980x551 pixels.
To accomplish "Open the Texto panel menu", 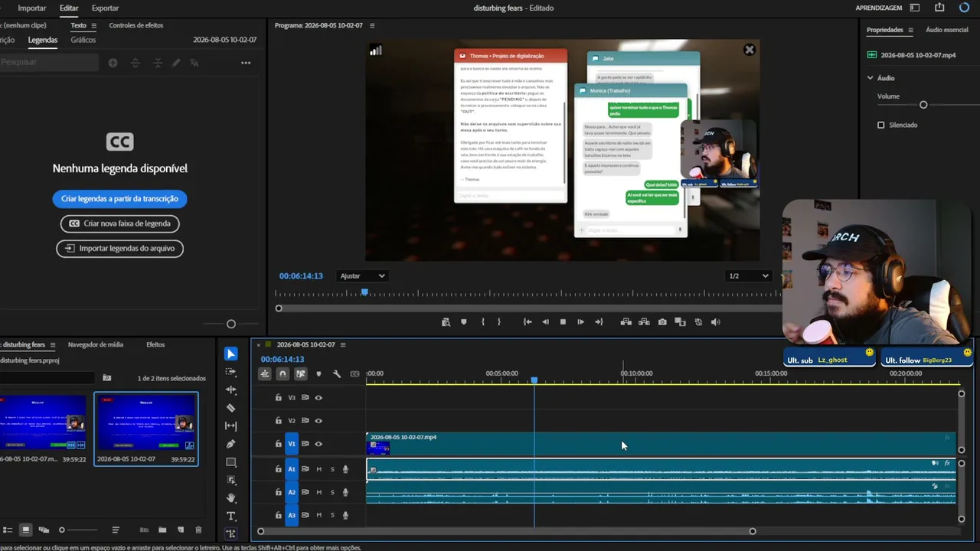I will (94, 25).
